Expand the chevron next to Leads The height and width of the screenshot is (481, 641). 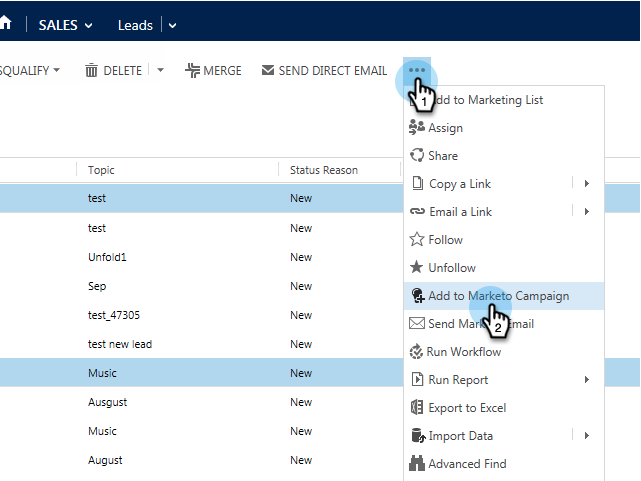coord(173,26)
